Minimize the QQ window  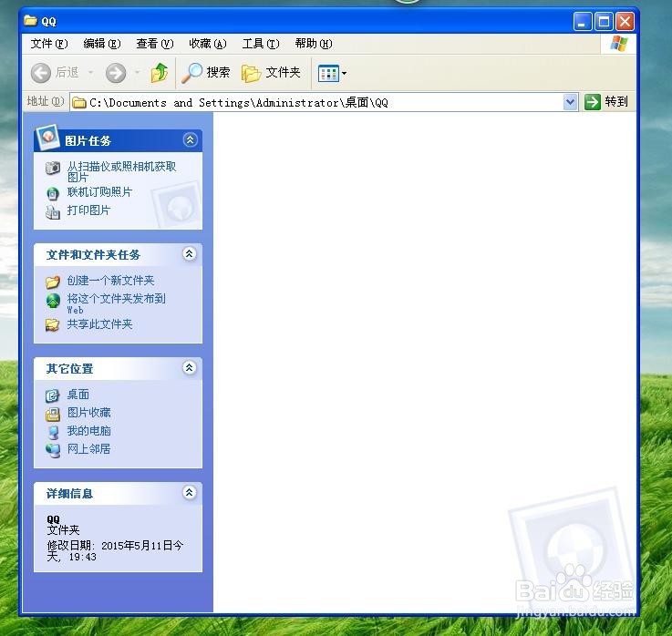click(x=583, y=22)
